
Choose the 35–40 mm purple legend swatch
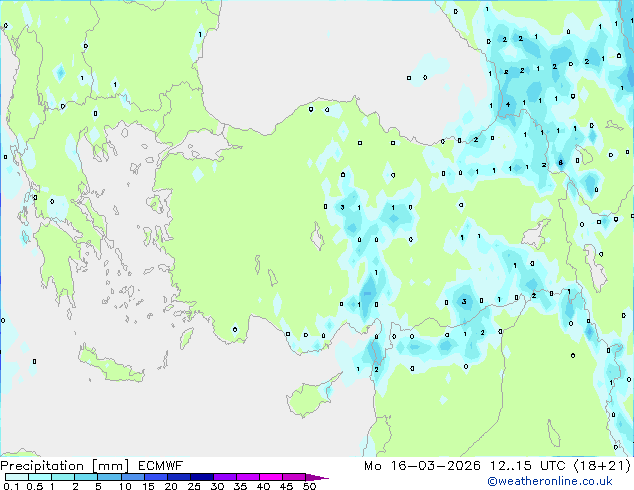click(252, 477)
